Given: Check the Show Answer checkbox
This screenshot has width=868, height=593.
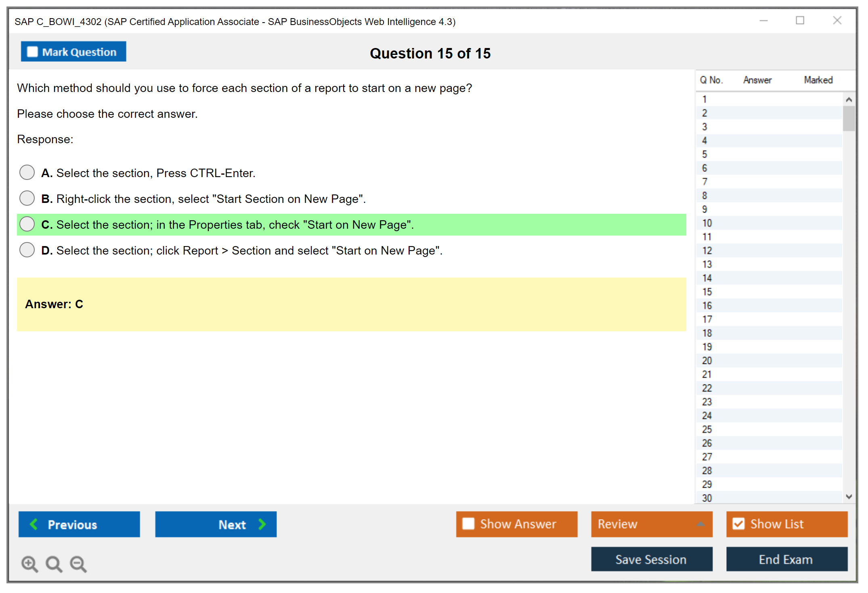Looking at the screenshot, I should coord(468,524).
